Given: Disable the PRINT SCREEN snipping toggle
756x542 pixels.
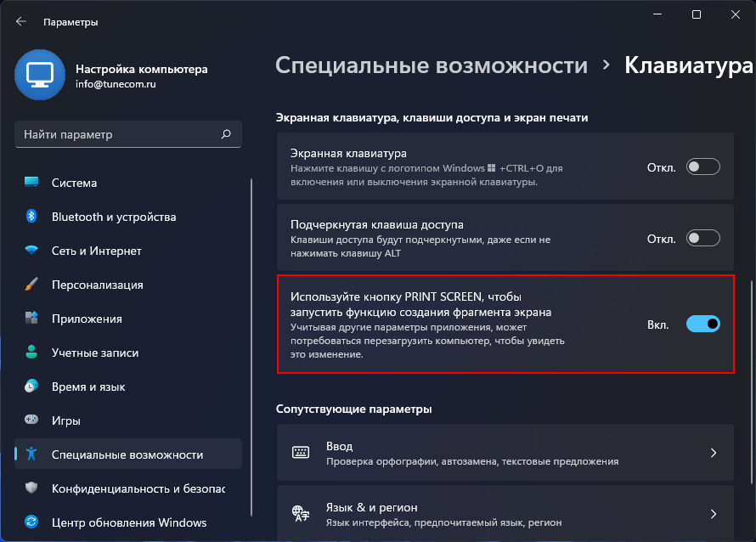Looking at the screenshot, I should (703, 324).
